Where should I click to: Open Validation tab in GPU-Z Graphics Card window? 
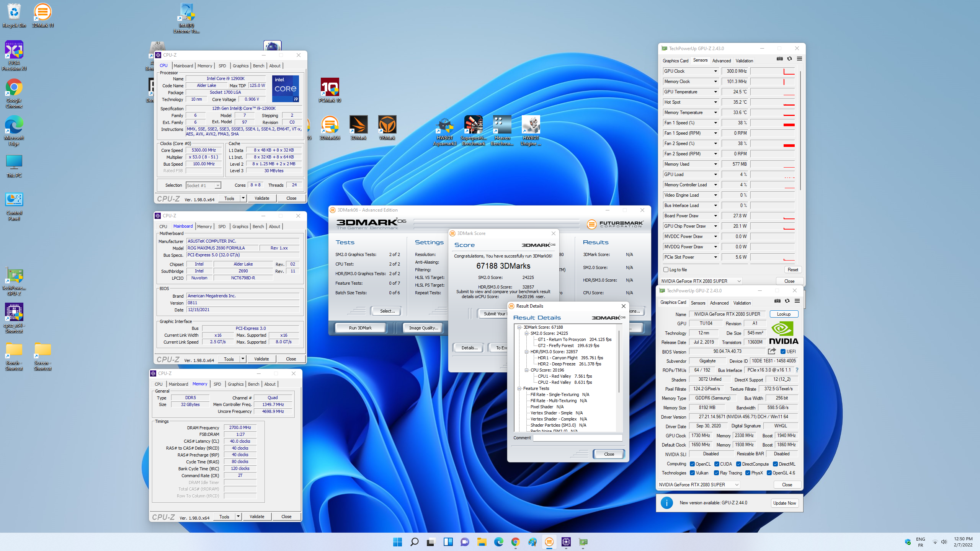click(x=742, y=303)
